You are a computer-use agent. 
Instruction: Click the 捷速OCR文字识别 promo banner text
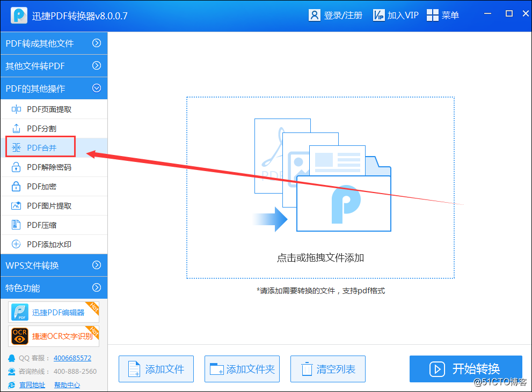(62, 336)
